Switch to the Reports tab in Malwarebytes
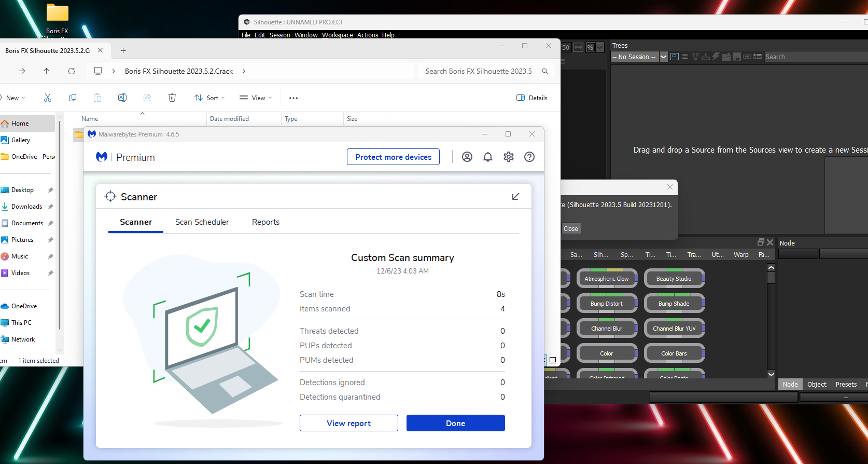Image resolution: width=868 pixels, height=464 pixels. coord(265,222)
